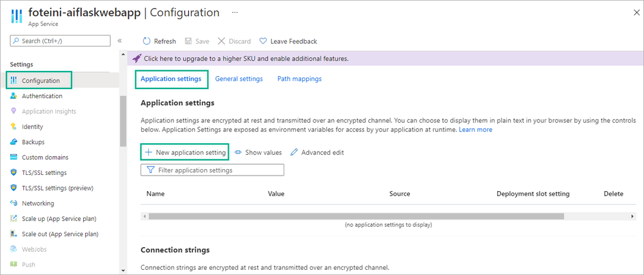Image resolution: width=644 pixels, height=275 pixels.
Task: Click the Application Insights bulb icon
Action: 14,112
